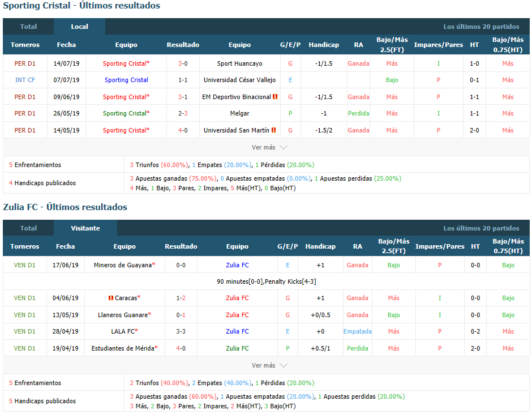Viewport: 532px width, 414px height.
Task: Click Handicap column header in Sporting Cristal table
Action: (x=324, y=45)
